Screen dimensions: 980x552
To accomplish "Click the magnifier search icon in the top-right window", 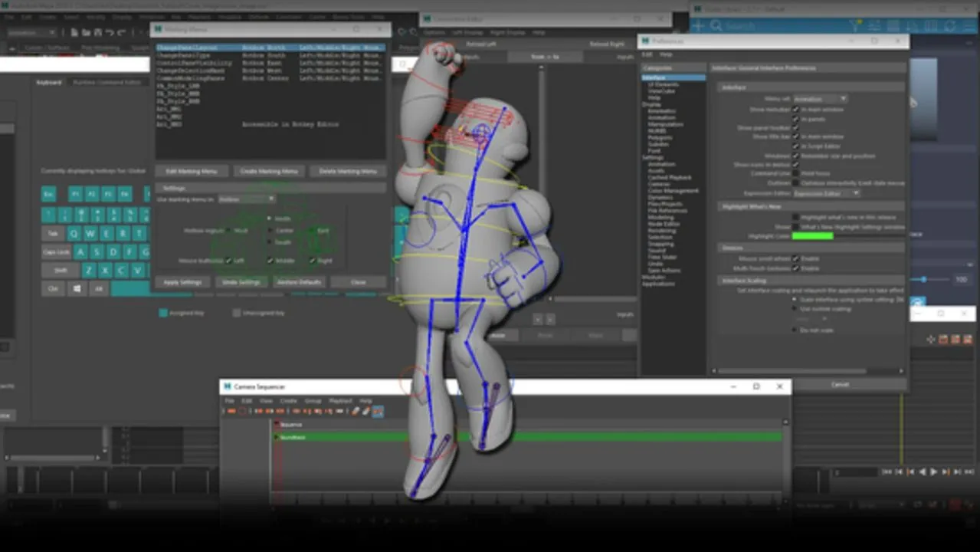I will pos(716,26).
